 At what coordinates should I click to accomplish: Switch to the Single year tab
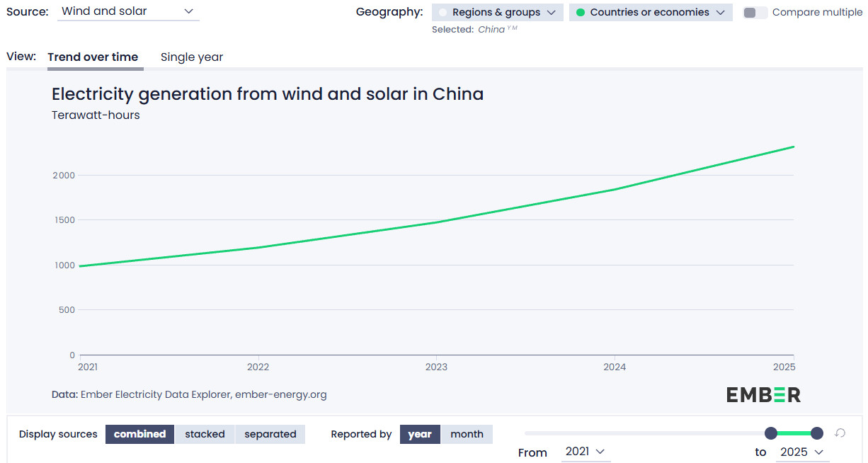(192, 57)
